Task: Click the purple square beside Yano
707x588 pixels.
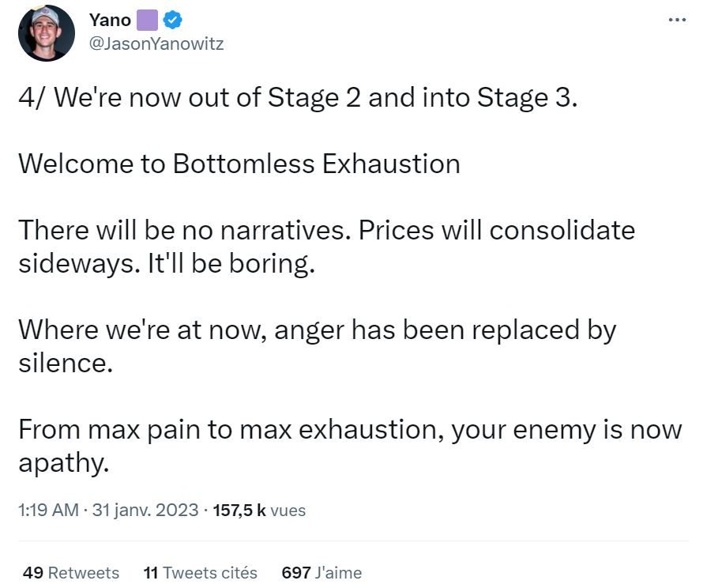Action: pos(147,21)
